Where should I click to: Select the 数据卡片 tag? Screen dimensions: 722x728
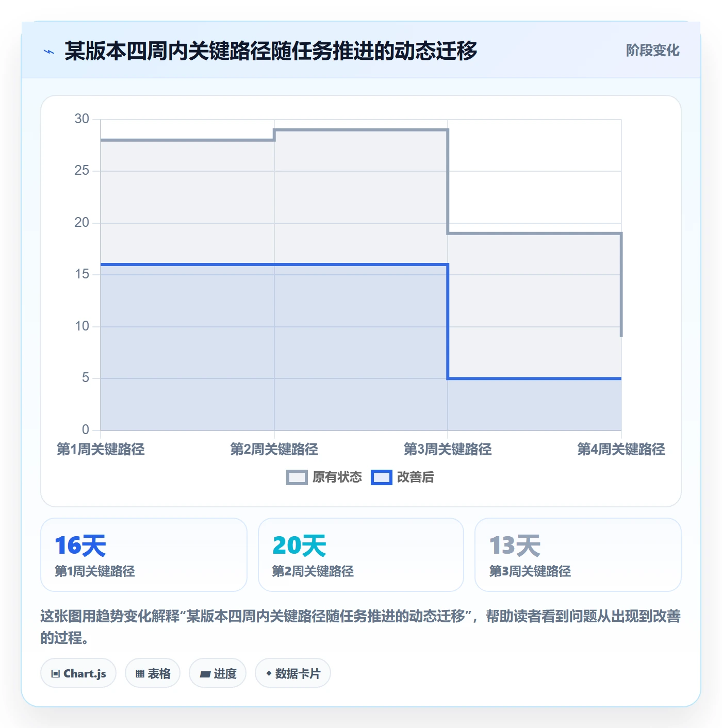293,673
